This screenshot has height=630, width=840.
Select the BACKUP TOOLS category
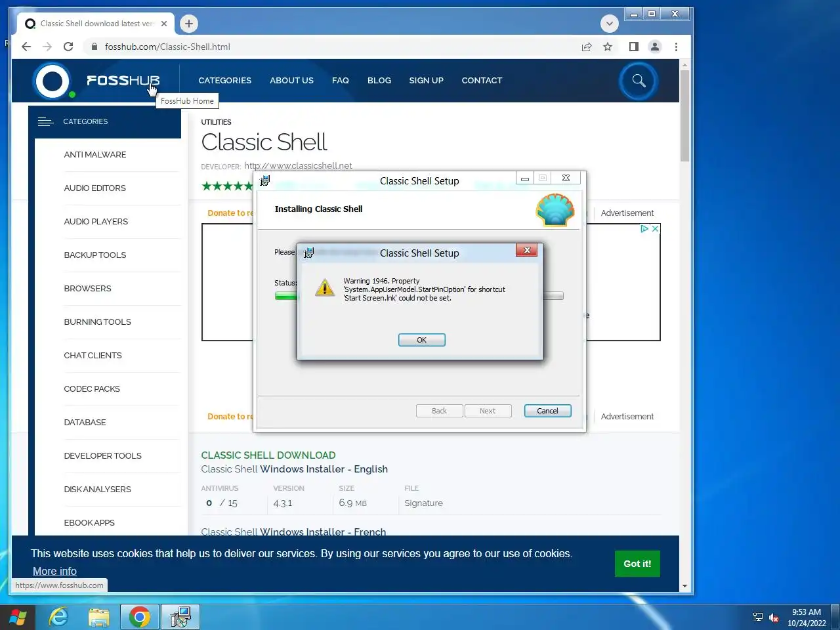(95, 255)
